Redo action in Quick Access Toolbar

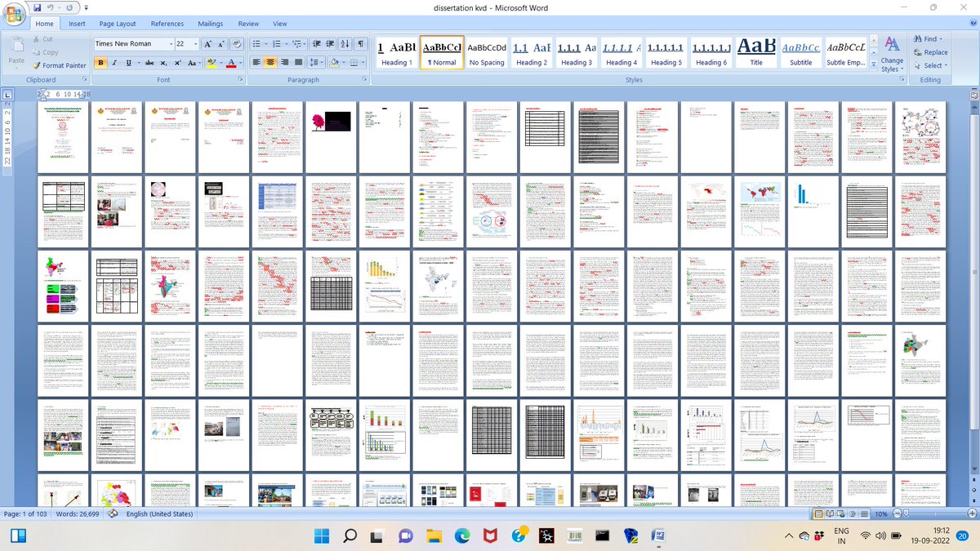pos(70,7)
